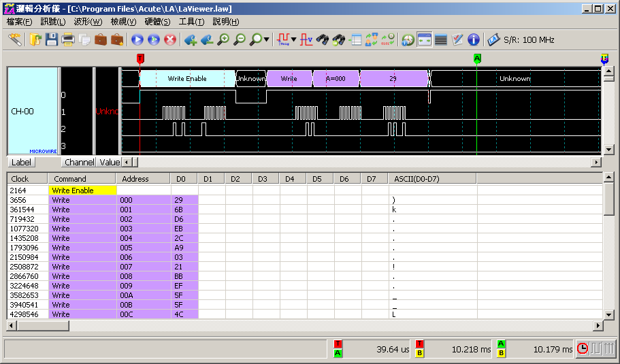
Task: Click the B cursor marker at right
Action: tap(604, 59)
